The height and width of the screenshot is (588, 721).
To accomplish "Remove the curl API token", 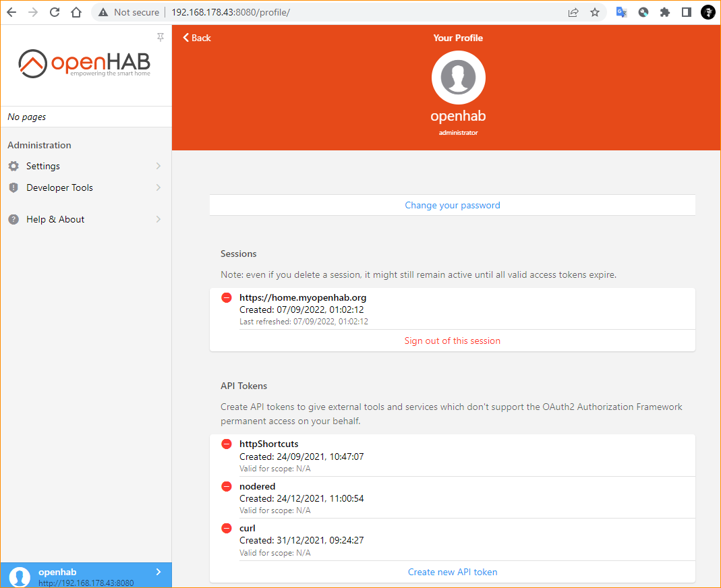I will tap(227, 528).
